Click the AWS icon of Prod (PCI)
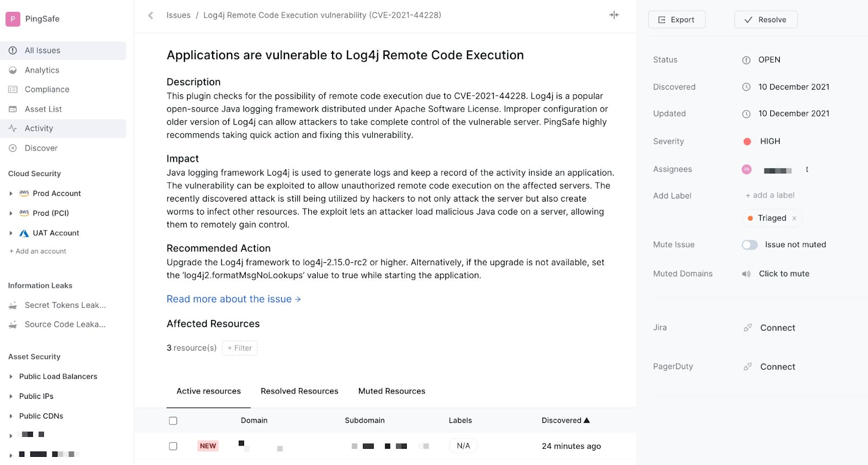This screenshot has height=465, width=868. [24, 213]
